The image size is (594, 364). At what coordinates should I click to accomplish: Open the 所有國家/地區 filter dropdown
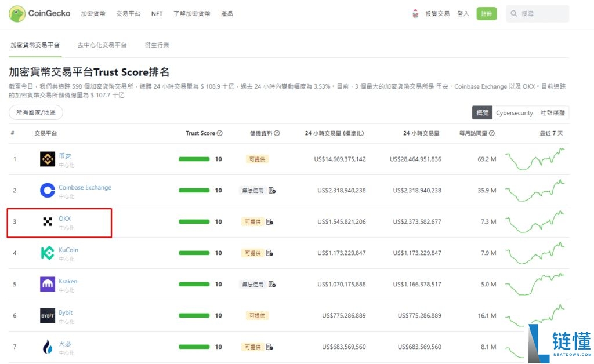(x=35, y=112)
